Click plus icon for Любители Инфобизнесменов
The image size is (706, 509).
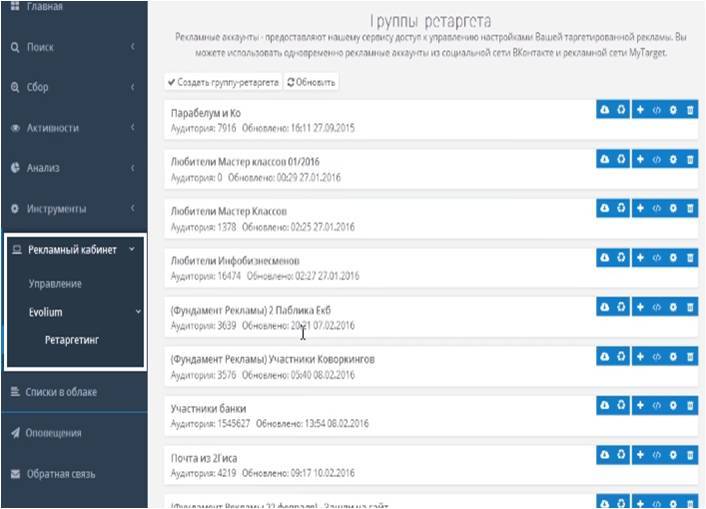(x=640, y=256)
